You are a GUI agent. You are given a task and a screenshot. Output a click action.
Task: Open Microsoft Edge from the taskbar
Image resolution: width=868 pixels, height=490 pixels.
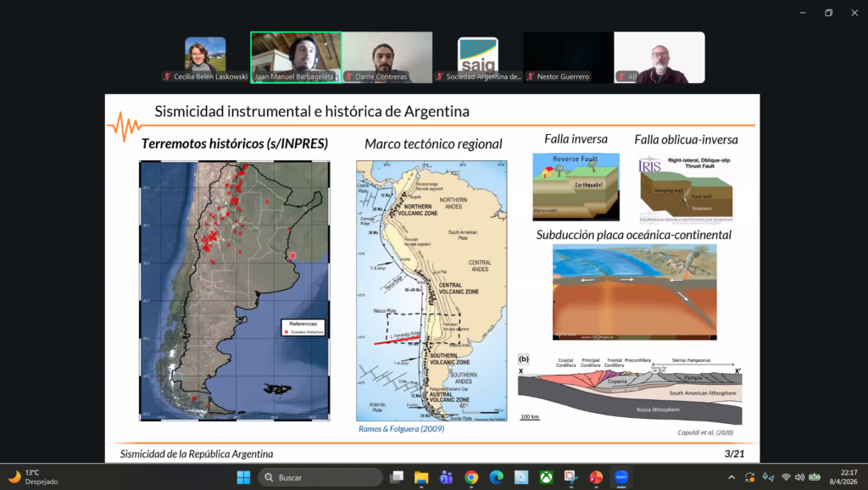point(496,477)
